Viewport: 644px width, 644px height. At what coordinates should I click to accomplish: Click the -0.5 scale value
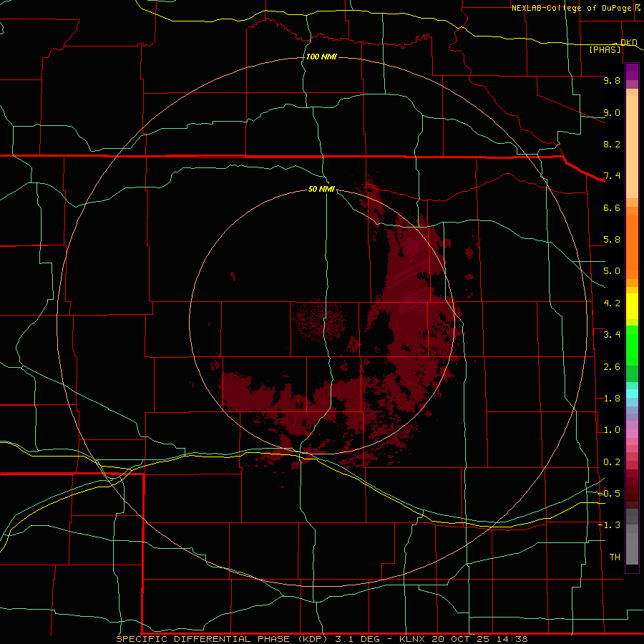[609, 494]
